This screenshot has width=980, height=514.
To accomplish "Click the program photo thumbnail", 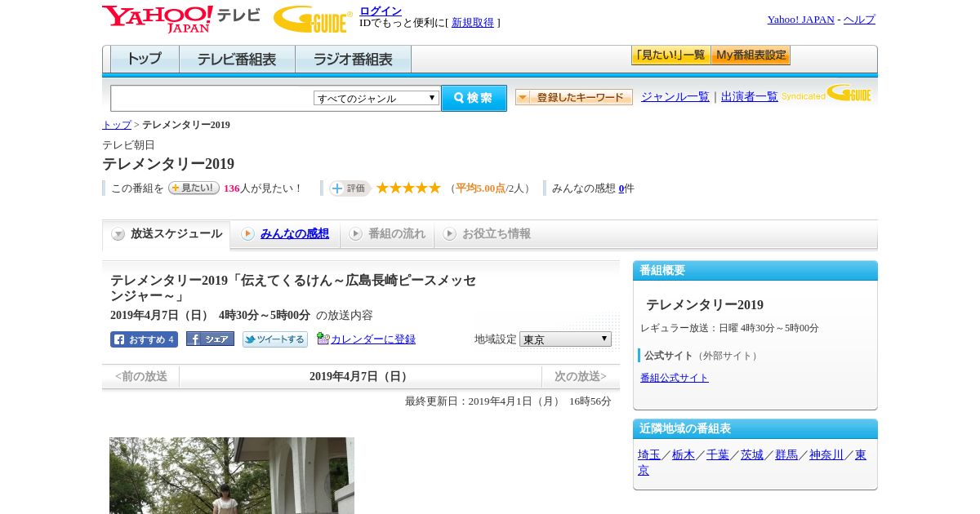I will (232, 476).
